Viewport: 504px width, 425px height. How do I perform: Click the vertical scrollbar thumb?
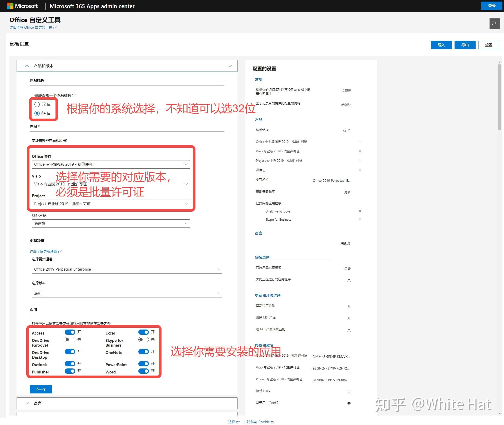tap(500, 97)
